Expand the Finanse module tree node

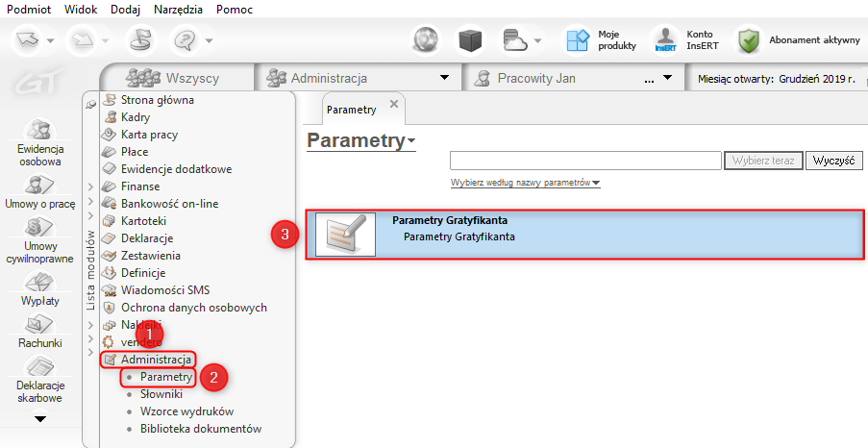[90, 187]
